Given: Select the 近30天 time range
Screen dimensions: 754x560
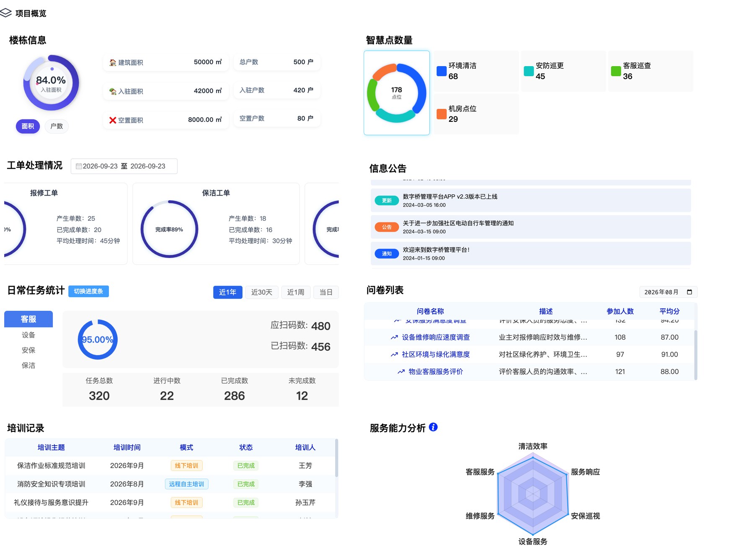Looking at the screenshot, I should coord(262,292).
